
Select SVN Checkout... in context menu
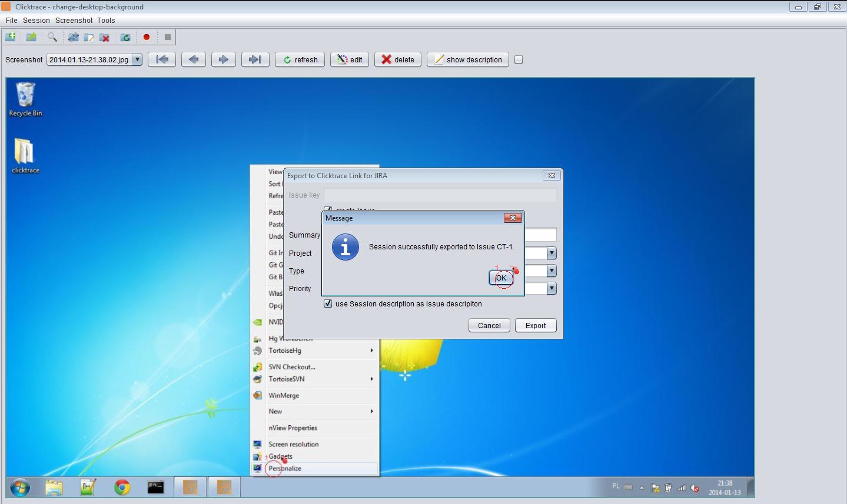point(315,367)
